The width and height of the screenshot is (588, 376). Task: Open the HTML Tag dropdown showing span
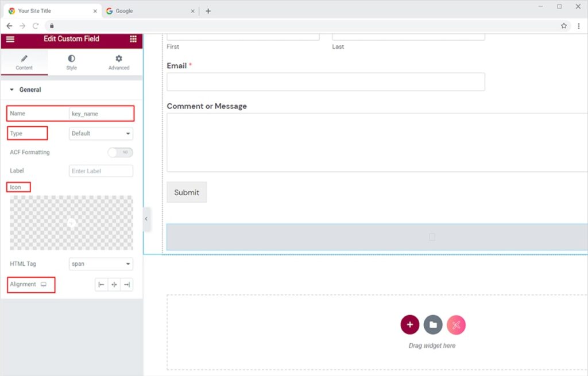pyautogui.click(x=101, y=264)
